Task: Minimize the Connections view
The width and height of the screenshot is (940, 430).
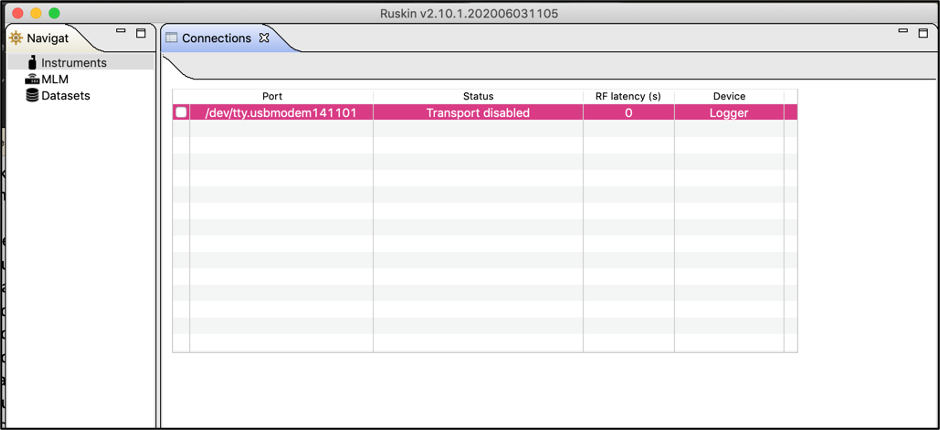Action: (x=903, y=32)
